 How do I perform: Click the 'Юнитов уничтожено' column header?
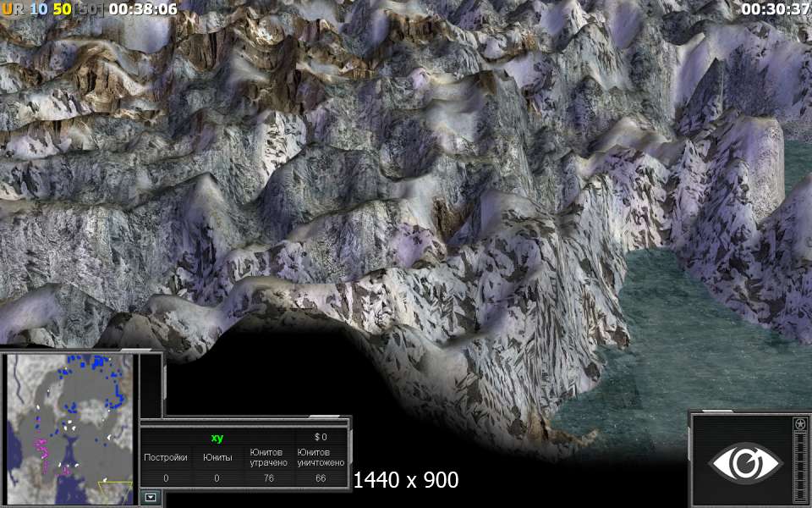pos(321,458)
